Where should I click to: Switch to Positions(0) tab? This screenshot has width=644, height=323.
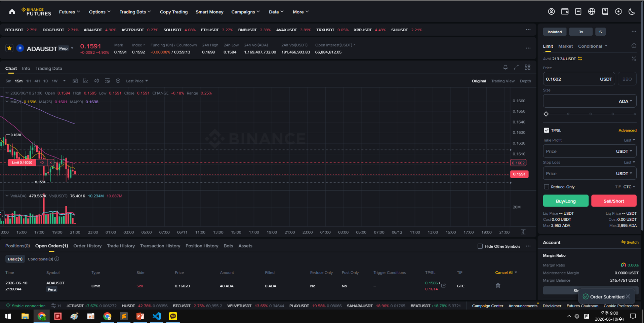17,246
